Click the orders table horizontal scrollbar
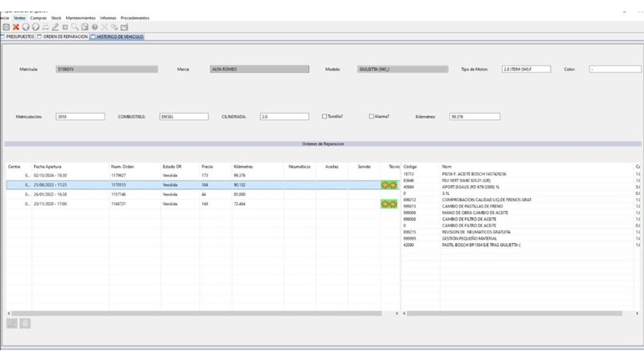 196,314
